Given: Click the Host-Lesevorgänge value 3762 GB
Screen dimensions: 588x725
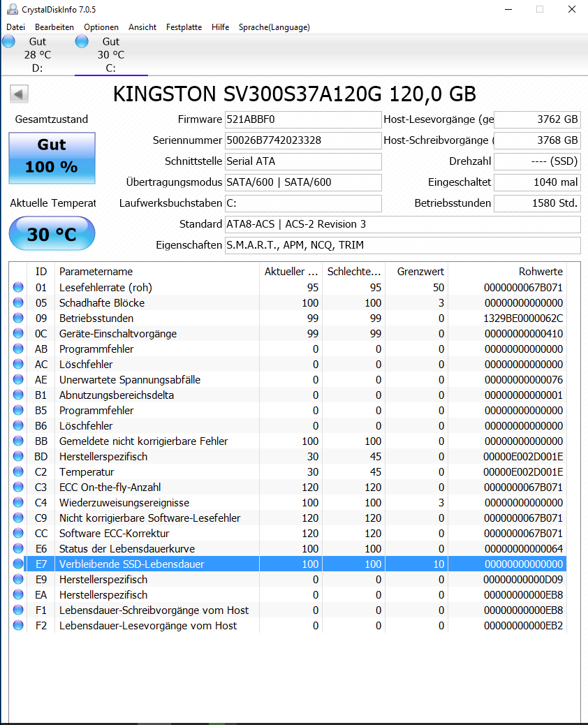Looking at the screenshot, I should (537, 119).
